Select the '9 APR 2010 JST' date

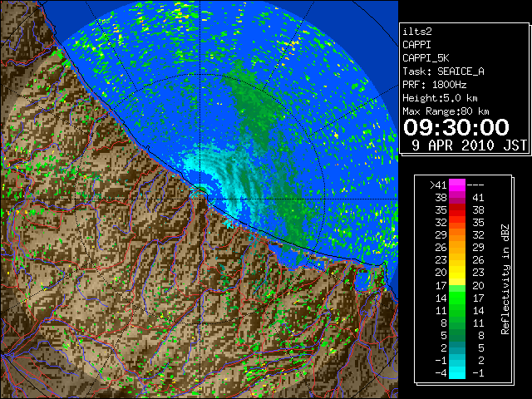(469, 145)
